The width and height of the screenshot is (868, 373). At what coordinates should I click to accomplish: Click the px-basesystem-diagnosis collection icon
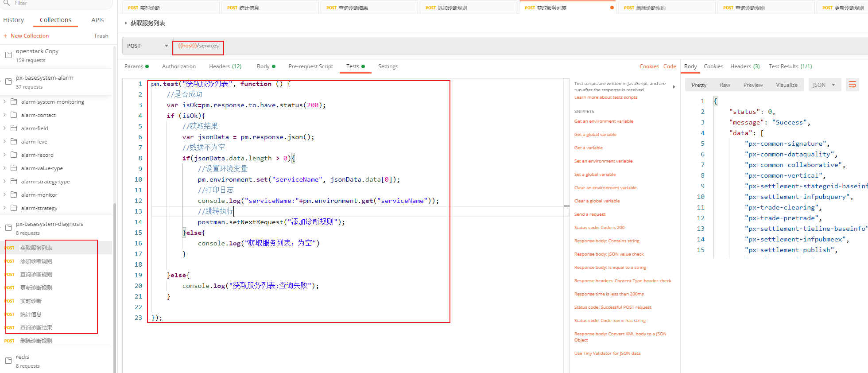[8, 228]
